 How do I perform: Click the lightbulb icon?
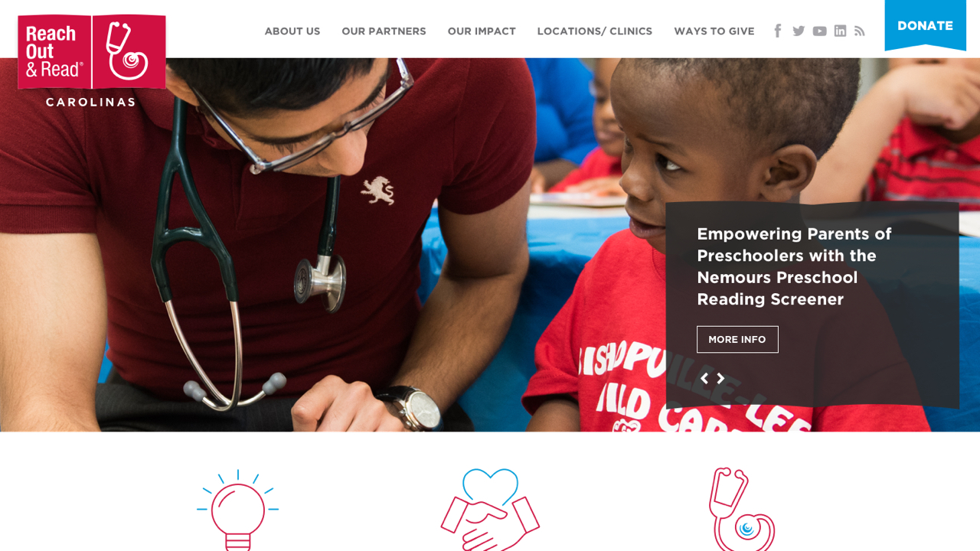coord(237,510)
